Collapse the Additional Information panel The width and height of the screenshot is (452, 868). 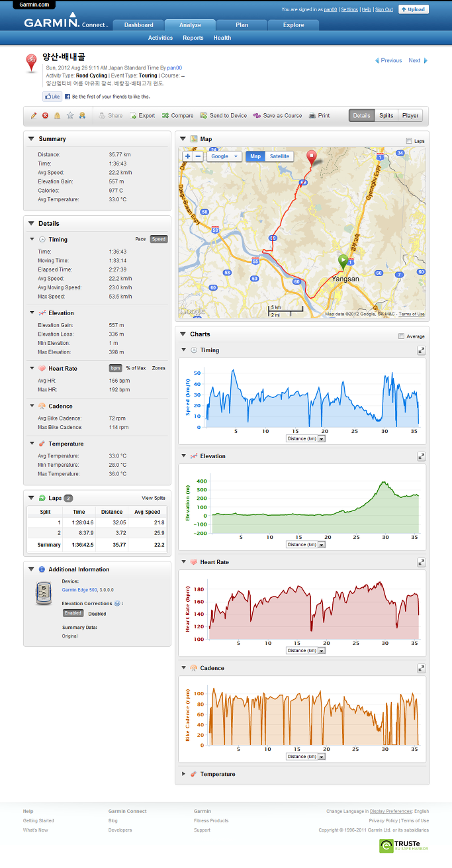[x=31, y=569]
